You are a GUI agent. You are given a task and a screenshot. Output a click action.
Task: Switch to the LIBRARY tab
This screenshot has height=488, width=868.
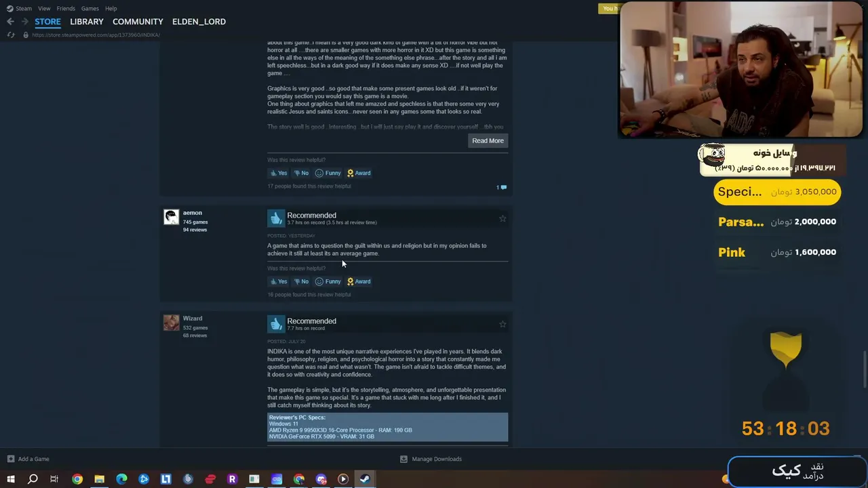click(x=87, y=22)
